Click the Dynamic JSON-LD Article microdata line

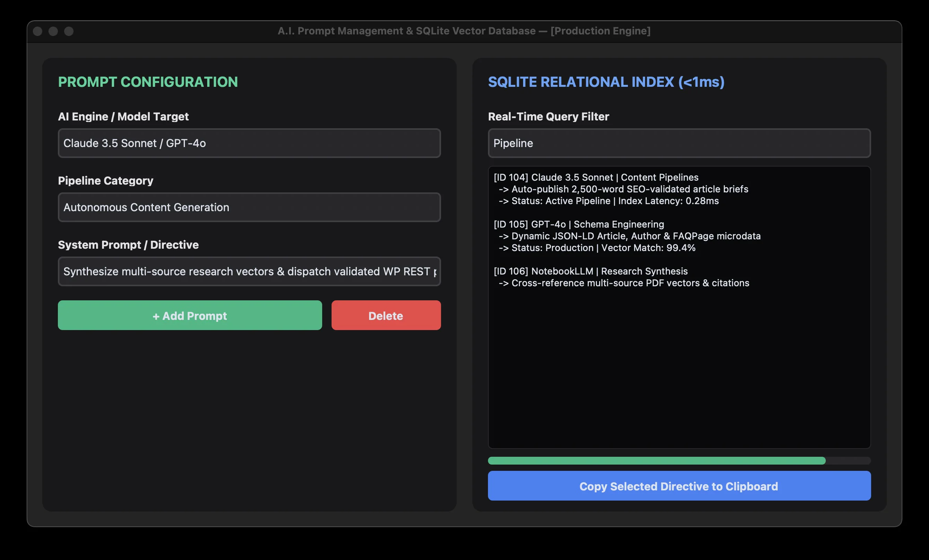pyautogui.click(x=629, y=236)
